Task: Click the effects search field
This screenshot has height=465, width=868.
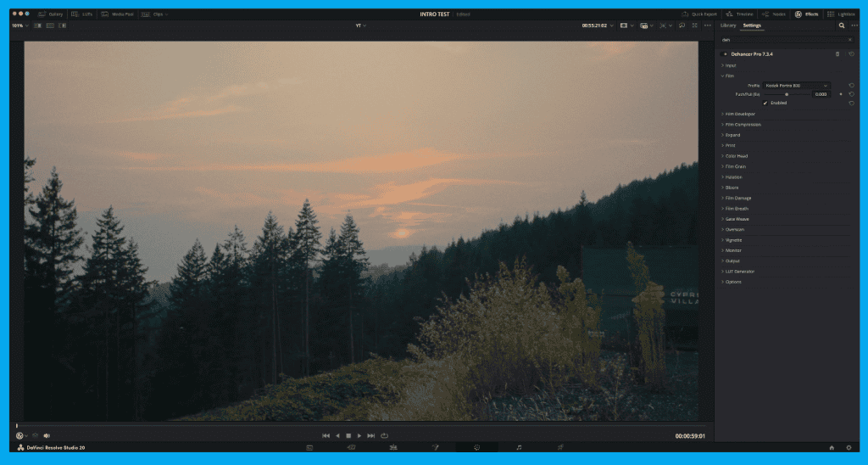Action: pyautogui.click(x=780, y=39)
